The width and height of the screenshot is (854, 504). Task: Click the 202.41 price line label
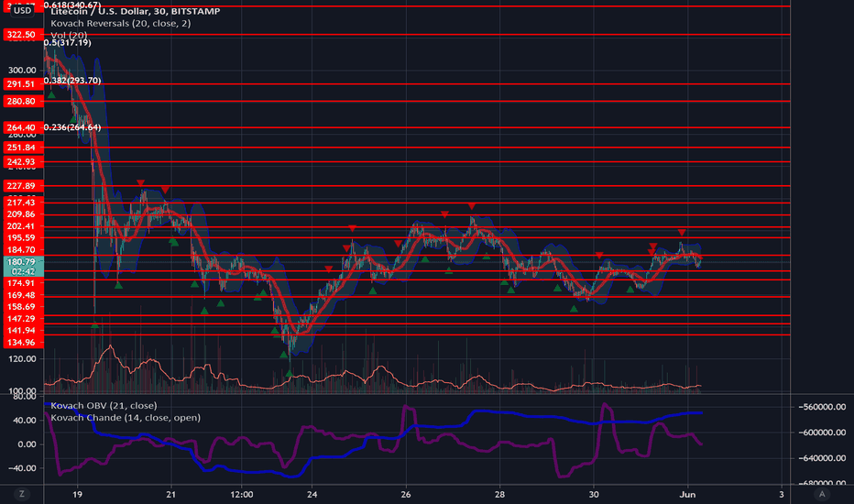coord(23,226)
